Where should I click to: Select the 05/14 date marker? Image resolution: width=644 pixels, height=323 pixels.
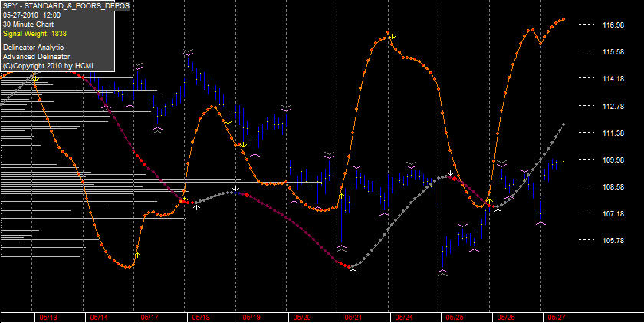pyautogui.click(x=99, y=318)
